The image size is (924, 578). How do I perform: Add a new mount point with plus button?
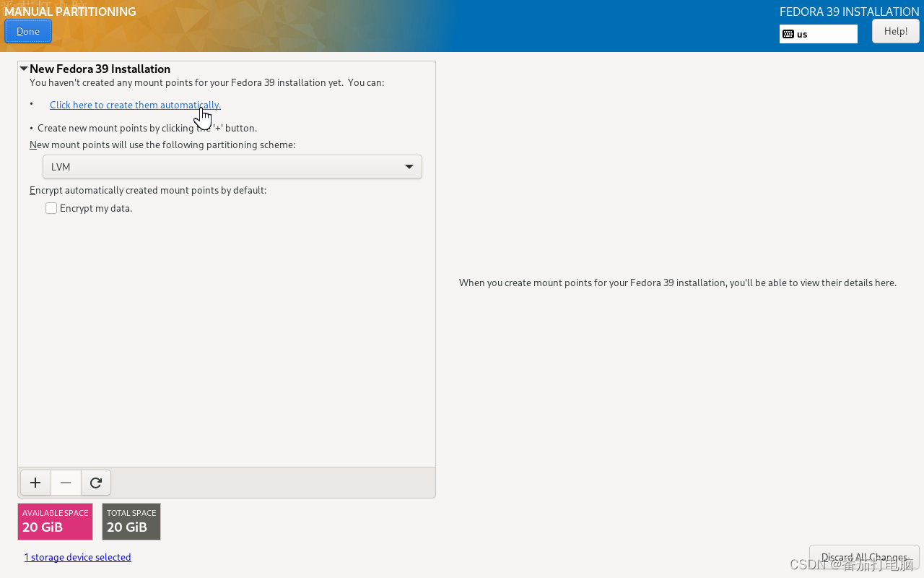pyautogui.click(x=35, y=483)
